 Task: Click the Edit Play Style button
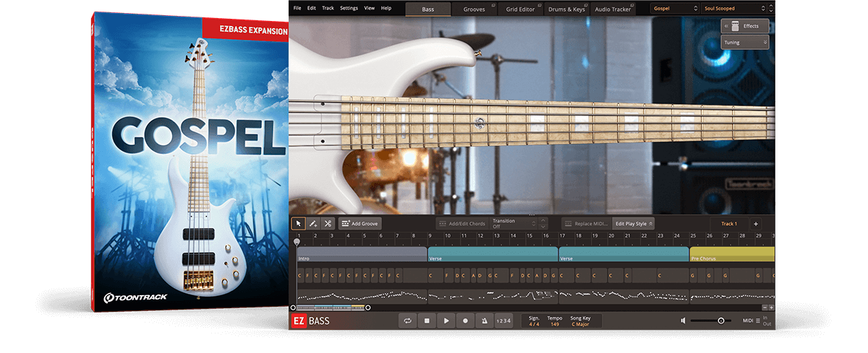pos(633,224)
